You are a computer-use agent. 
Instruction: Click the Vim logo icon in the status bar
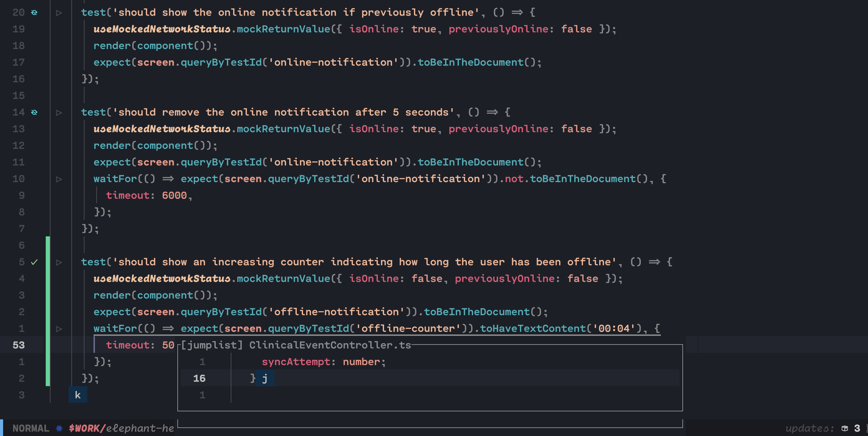(x=59, y=428)
